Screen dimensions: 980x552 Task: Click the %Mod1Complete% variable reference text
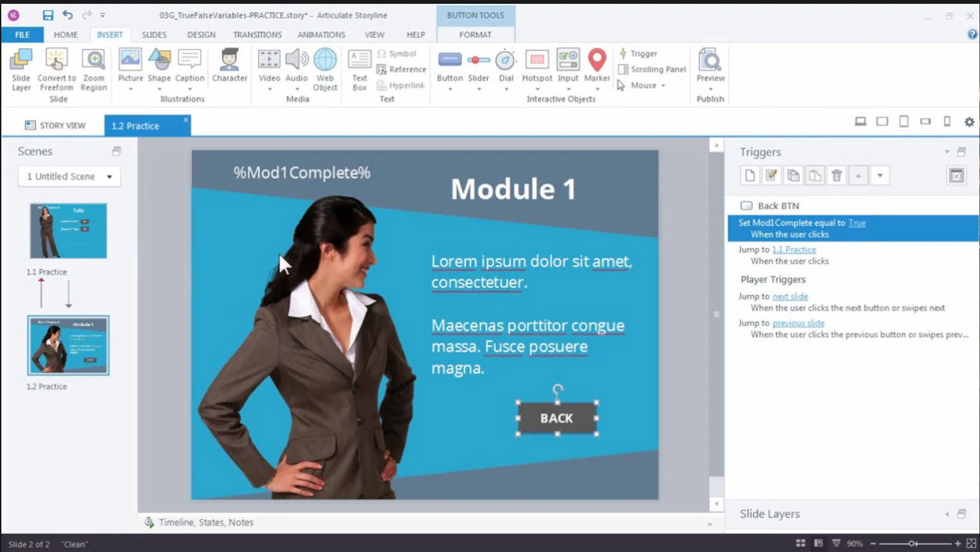click(x=302, y=172)
